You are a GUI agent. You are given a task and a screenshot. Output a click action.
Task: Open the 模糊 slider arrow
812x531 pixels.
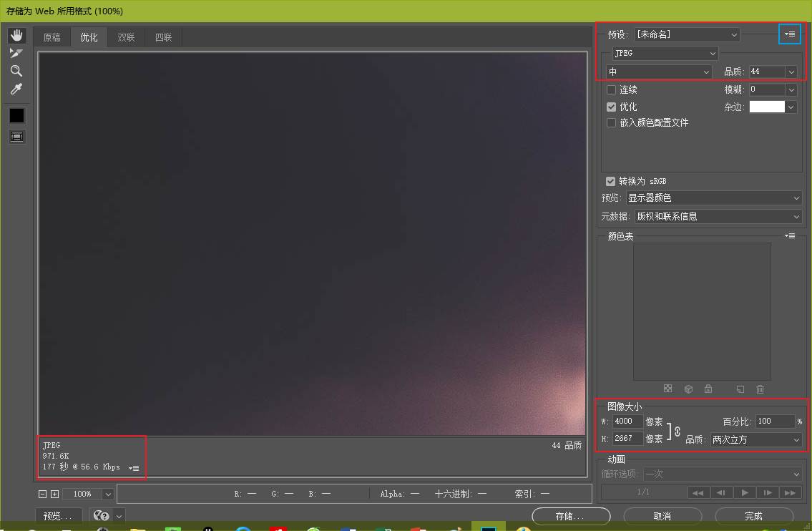point(791,90)
